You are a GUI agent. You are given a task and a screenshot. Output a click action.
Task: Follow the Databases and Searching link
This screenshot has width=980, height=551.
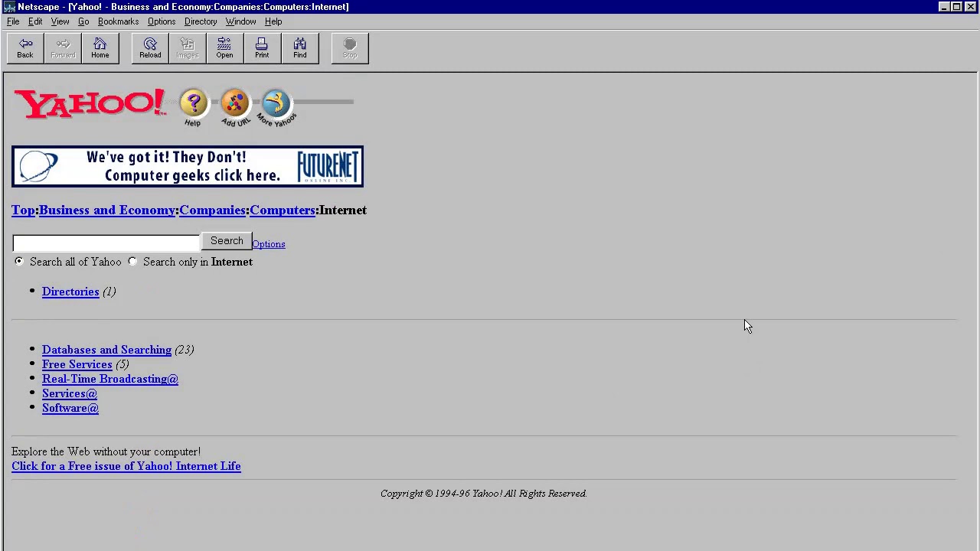coord(106,350)
